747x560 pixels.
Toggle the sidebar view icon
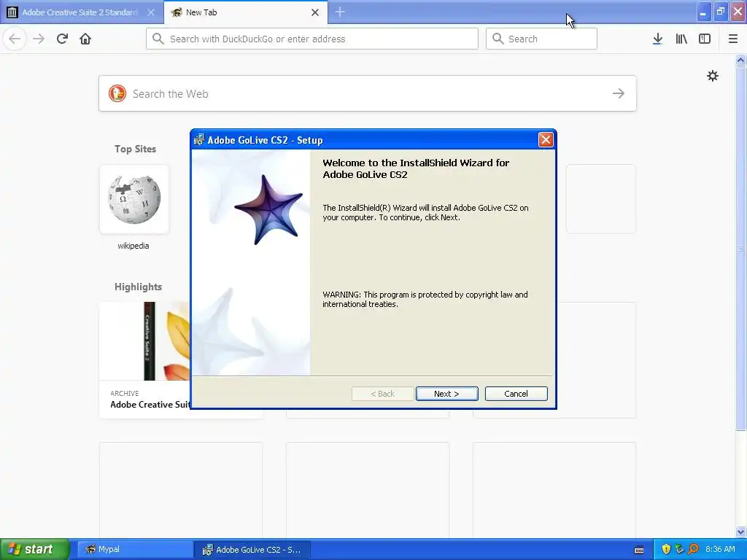[705, 39]
